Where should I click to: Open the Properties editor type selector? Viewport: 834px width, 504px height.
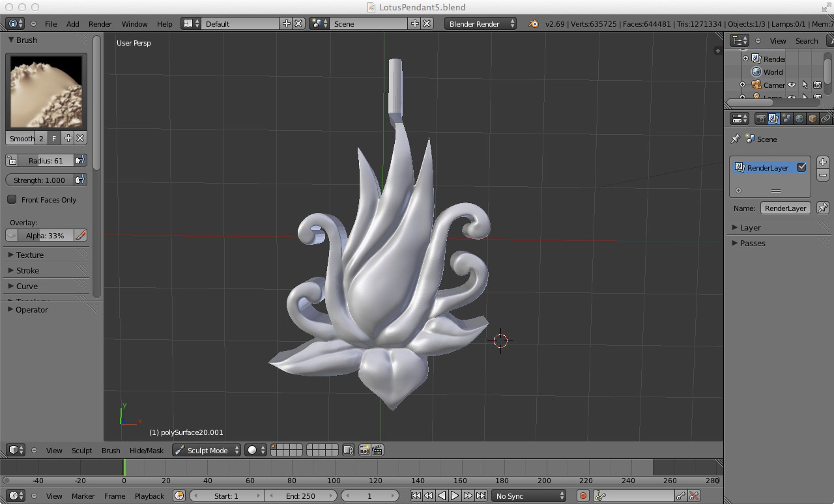740,119
